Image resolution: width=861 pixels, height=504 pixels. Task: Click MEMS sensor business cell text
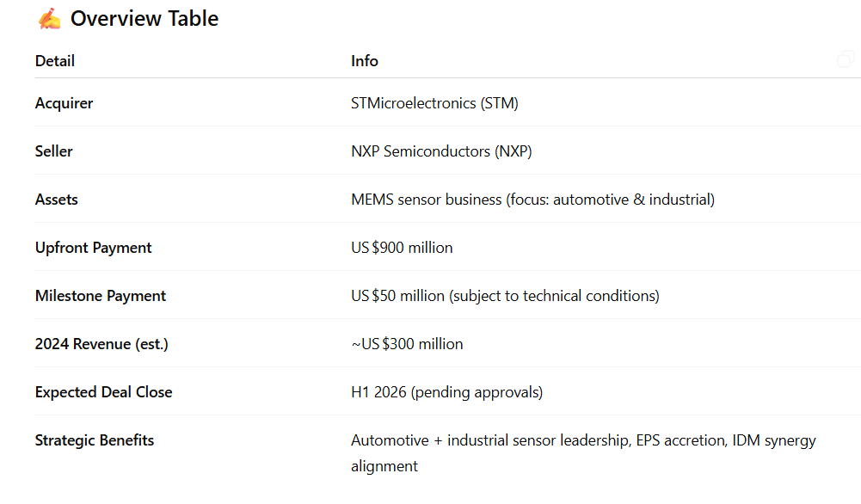[532, 200]
